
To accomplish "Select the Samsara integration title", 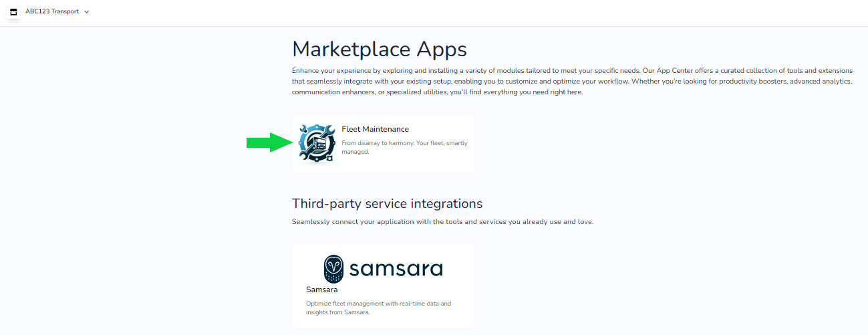I will [321, 290].
